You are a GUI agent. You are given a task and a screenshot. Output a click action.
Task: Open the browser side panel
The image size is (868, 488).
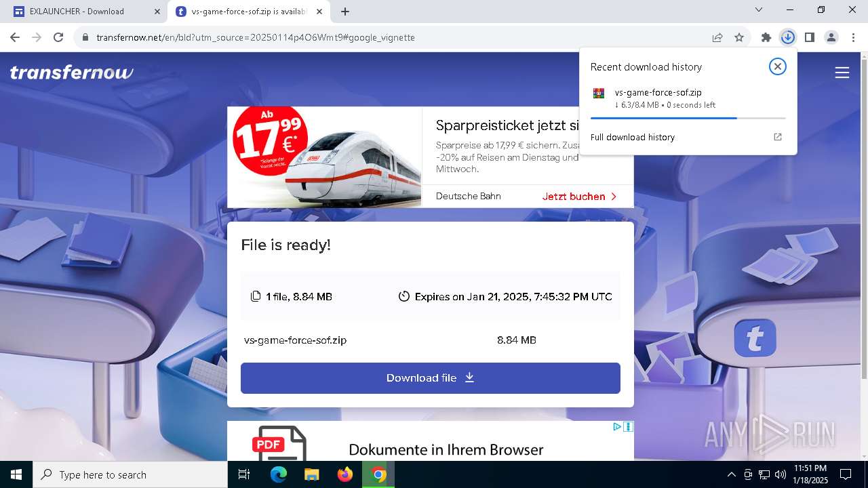(809, 37)
